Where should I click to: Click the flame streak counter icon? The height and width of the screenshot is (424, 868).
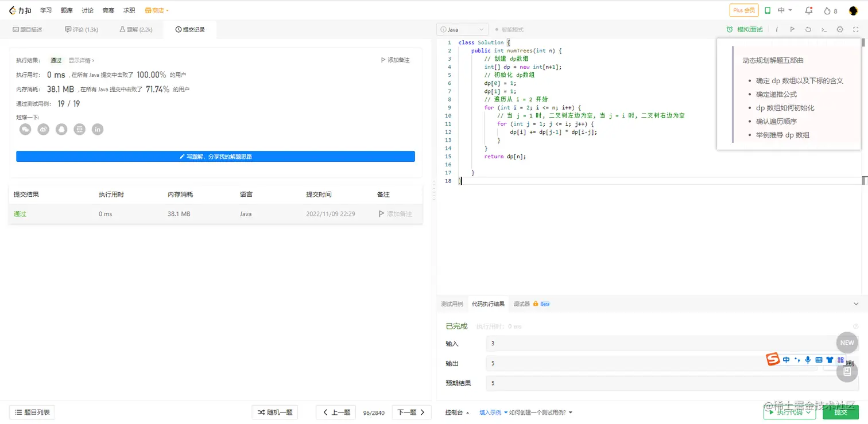827,10
